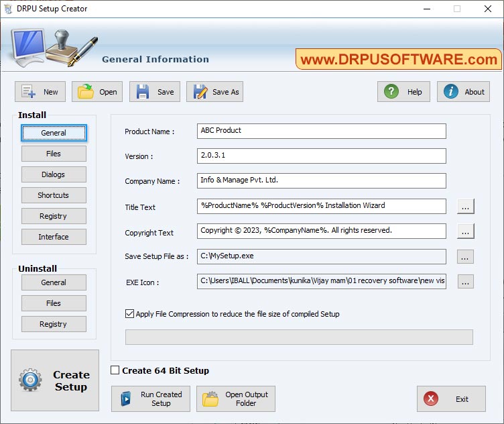
Task: Click the Title Text field
Action: [x=322, y=206]
